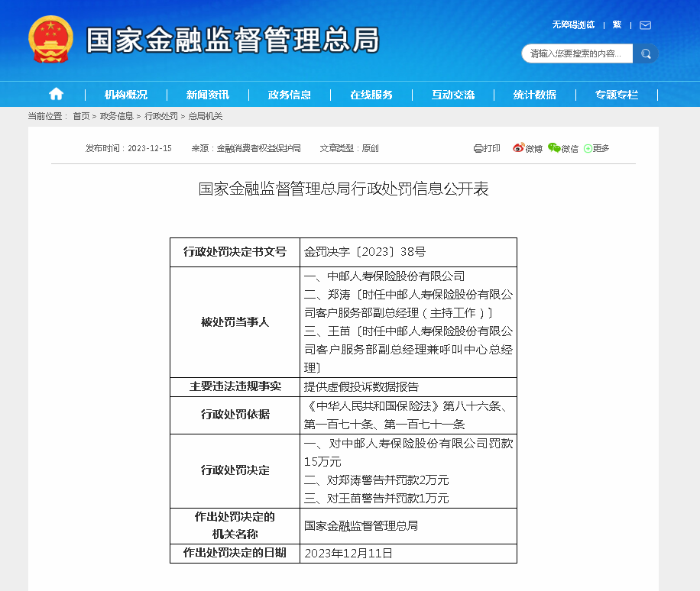This screenshot has width=700, height=591.
Task: Open the 新闻资讯 menu
Action: 208,95
